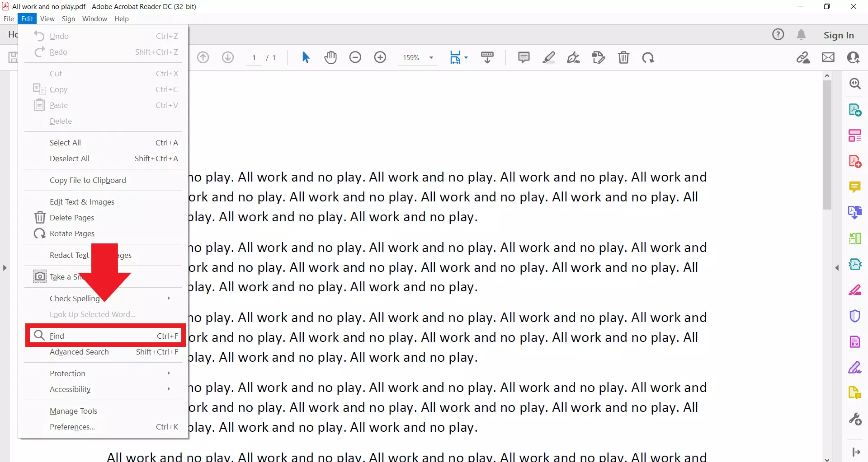Send file by email envelope icon

(x=828, y=58)
